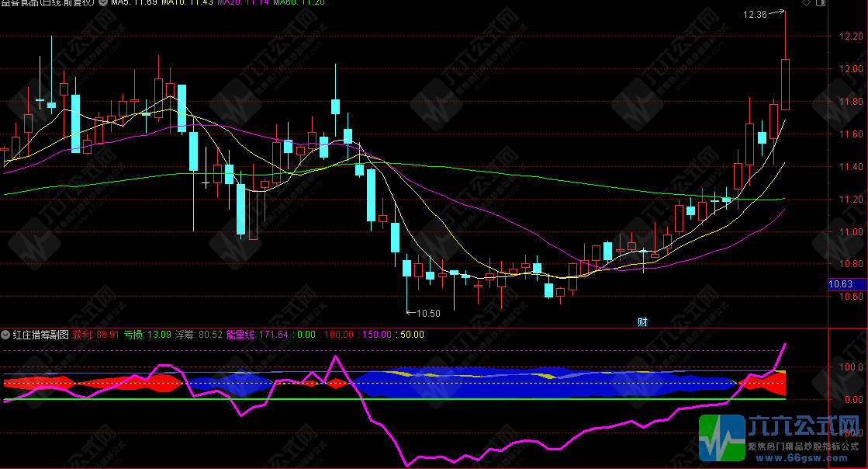Select the 能量线 171.64 label
868x469 pixels.
pyautogui.click(x=257, y=335)
